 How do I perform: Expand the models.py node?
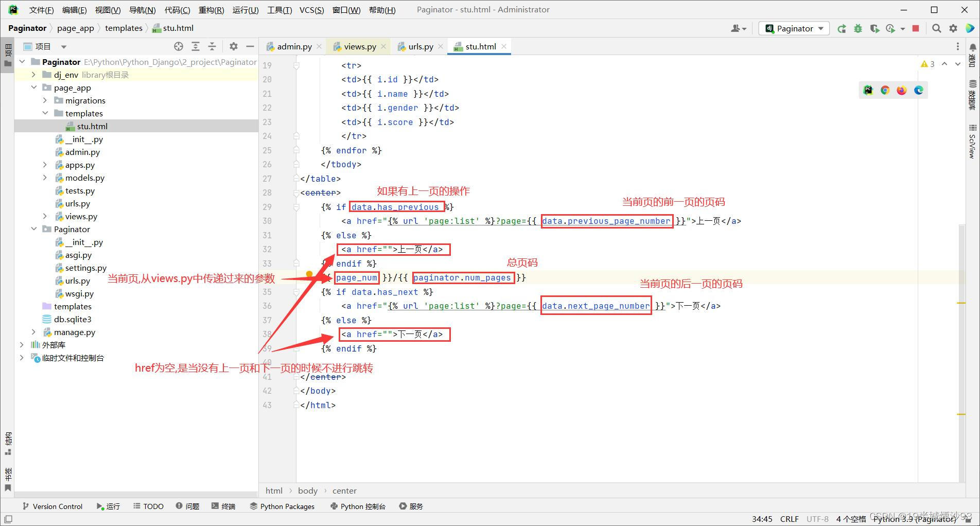click(x=45, y=178)
